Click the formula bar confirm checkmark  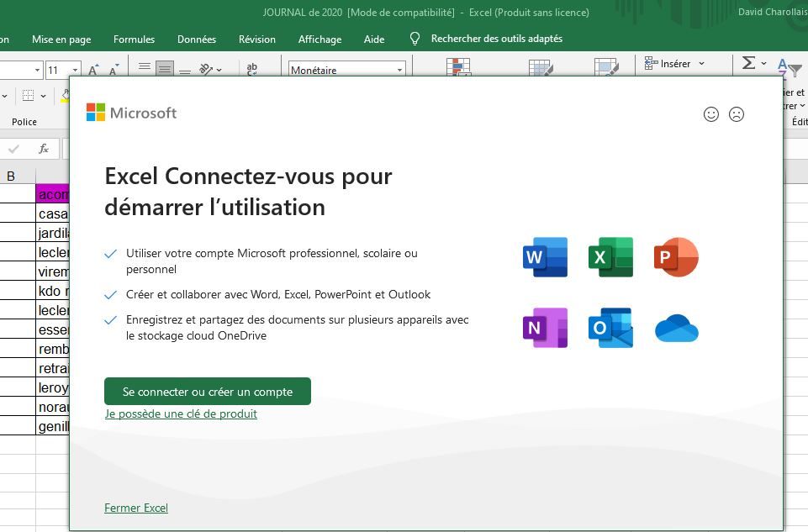(14, 149)
